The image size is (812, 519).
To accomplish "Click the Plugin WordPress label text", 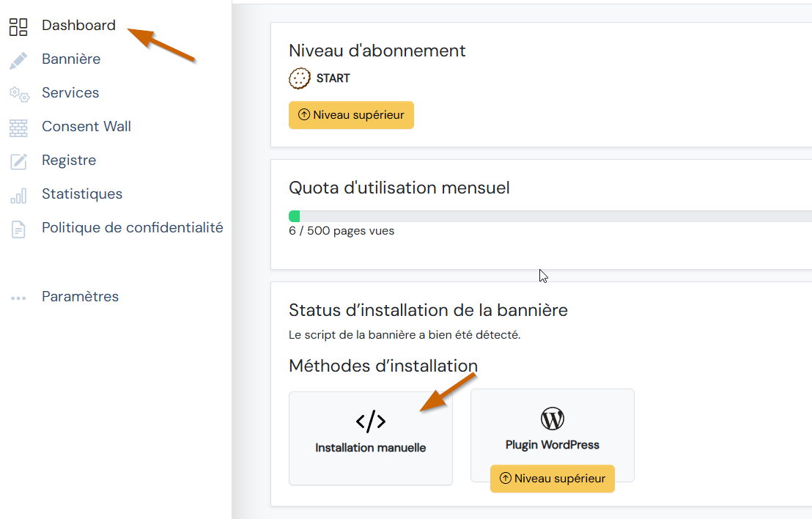I will coord(552,445).
